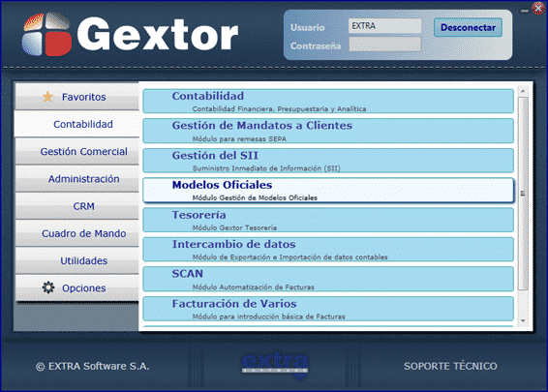Click the Contraseña label

pos(316,45)
